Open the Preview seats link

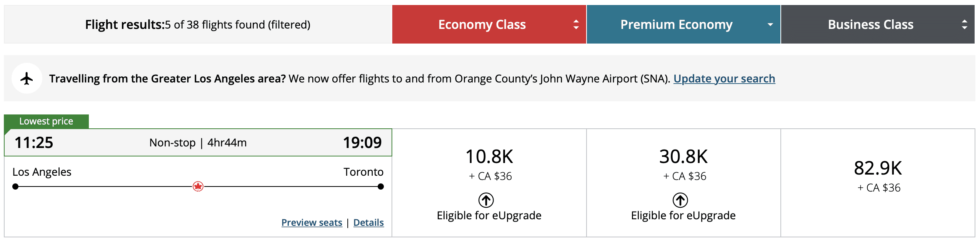point(312,223)
